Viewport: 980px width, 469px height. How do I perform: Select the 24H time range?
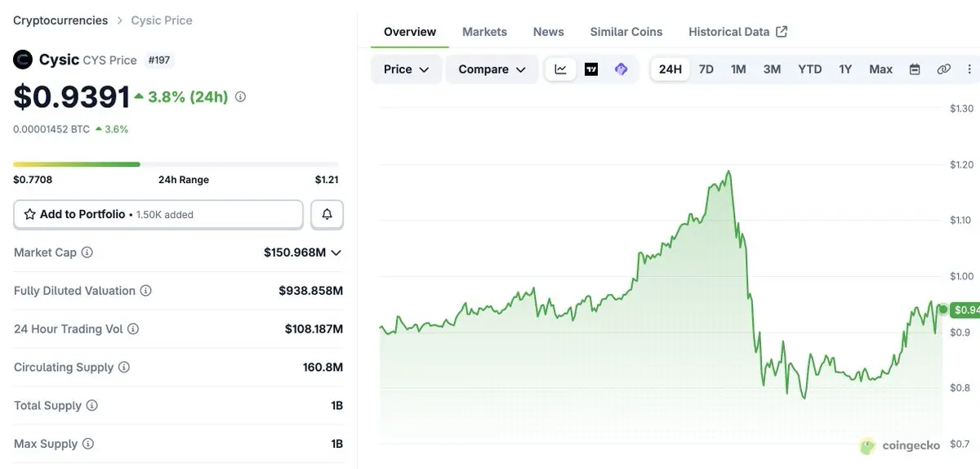coord(670,69)
